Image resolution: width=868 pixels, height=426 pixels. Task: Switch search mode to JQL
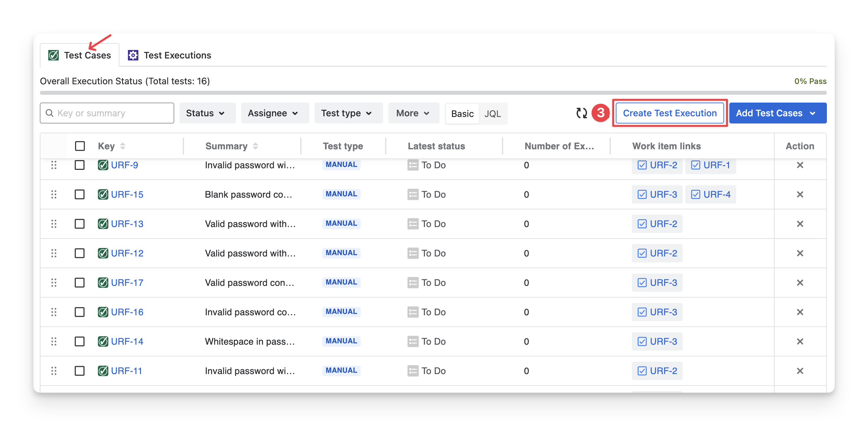point(492,114)
